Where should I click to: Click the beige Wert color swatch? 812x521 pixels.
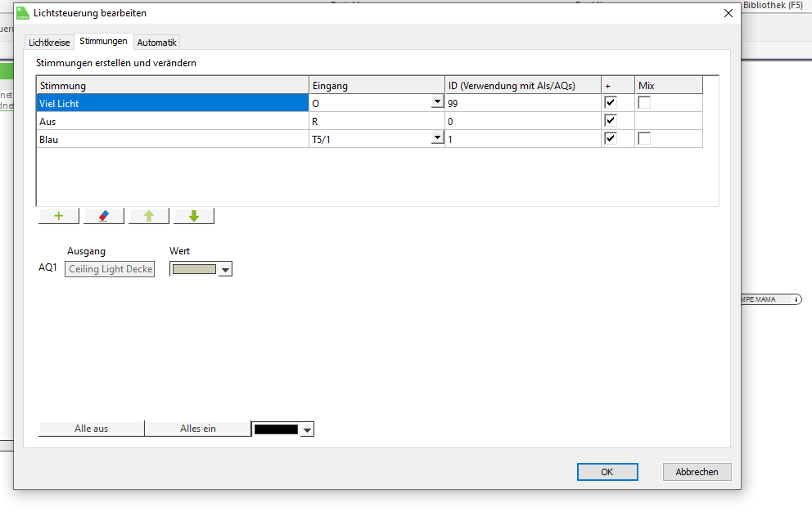(194, 269)
